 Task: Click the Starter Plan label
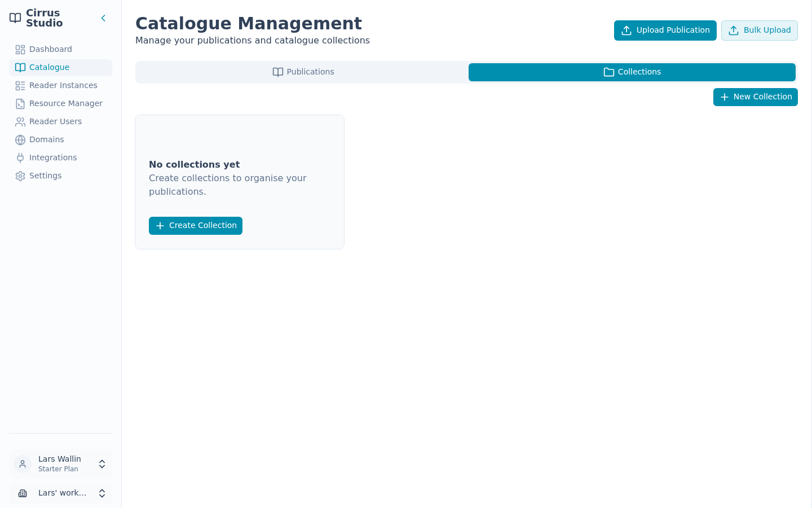58,469
